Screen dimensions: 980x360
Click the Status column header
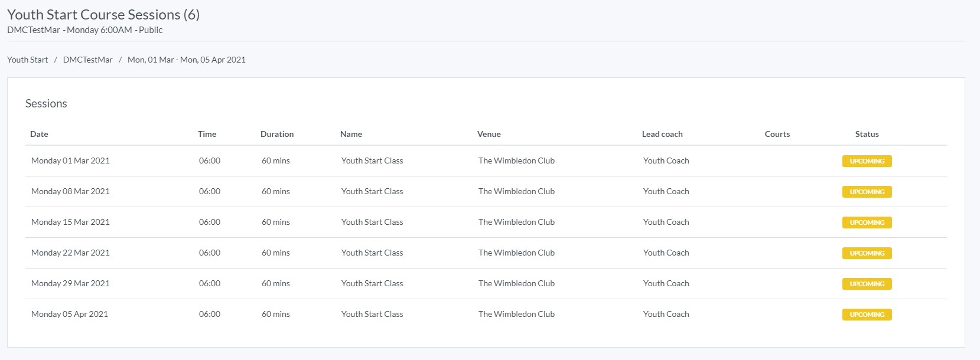click(x=867, y=134)
